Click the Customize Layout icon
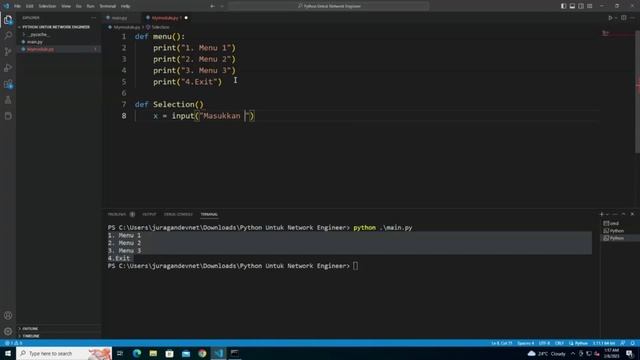Image resolution: width=640 pixels, height=360 pixels. point(590,6)
